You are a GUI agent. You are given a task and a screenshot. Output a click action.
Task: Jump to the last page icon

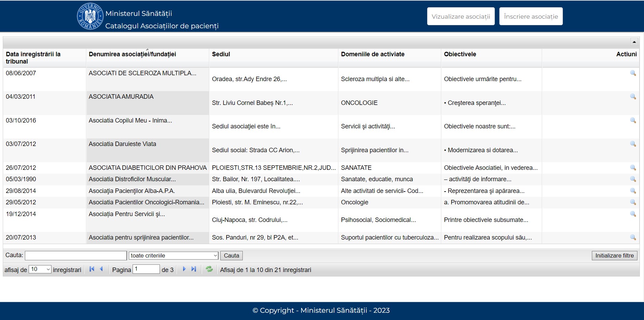click(x=194, y=269)
